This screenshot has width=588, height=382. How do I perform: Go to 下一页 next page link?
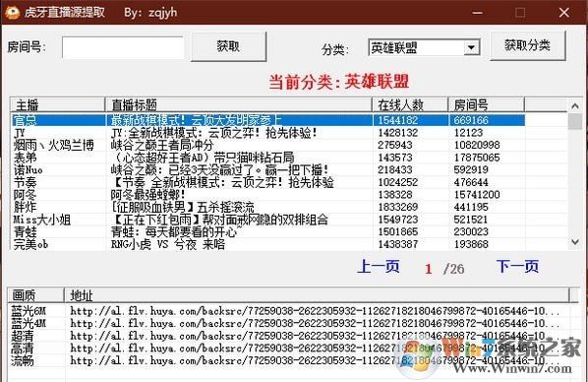[517, 266]
